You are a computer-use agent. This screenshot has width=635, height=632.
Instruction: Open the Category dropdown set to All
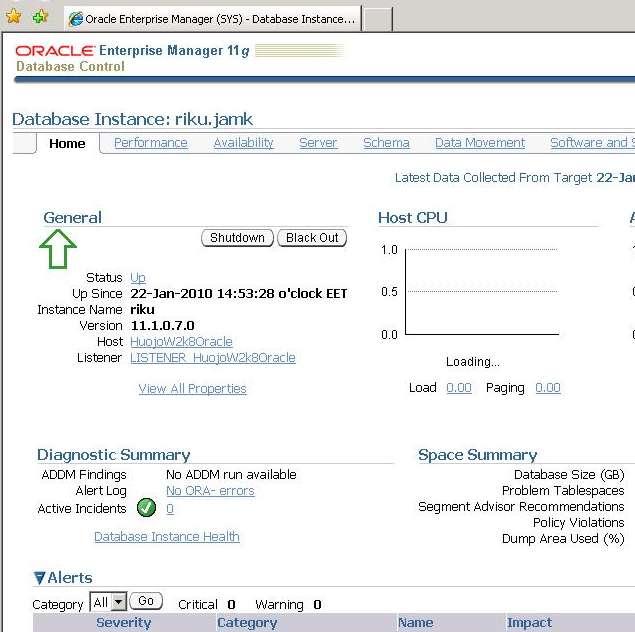pos(108,602)
